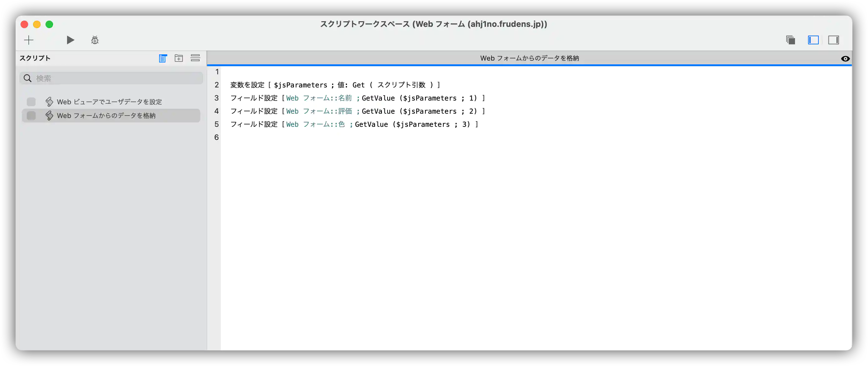868x366 pixels.
Task: Click the plus icon to create new script
Action: click(x=29, y=40)
